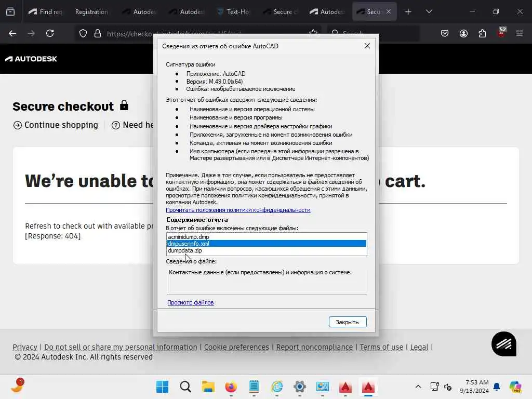Click the browser forward arrow
The width and height of the screenshot is (532, 399).
pyautogui.click(x=31, y=33)
